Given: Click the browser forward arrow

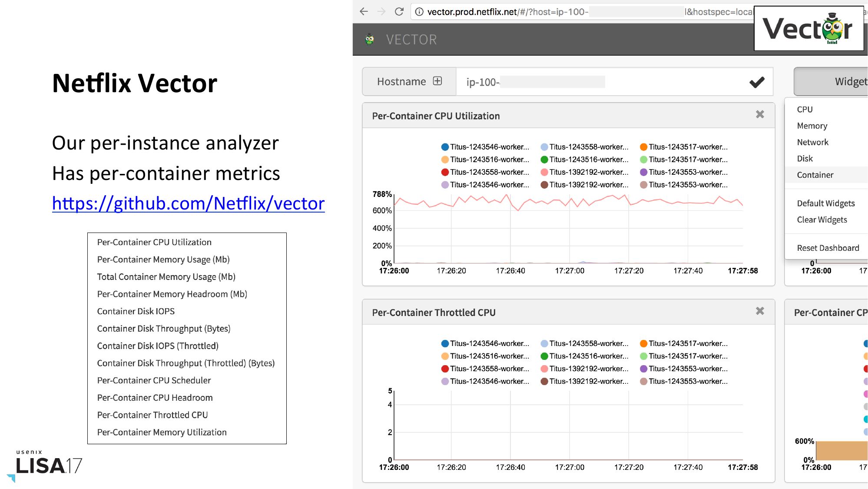Looking at the screenshot, I should (381, 12).
